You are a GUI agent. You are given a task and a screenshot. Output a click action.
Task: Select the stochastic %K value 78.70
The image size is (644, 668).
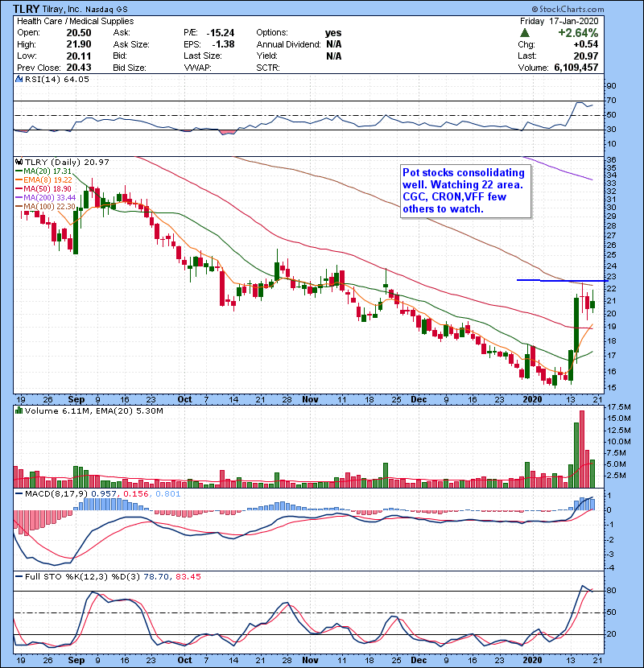tap(156, 577)
